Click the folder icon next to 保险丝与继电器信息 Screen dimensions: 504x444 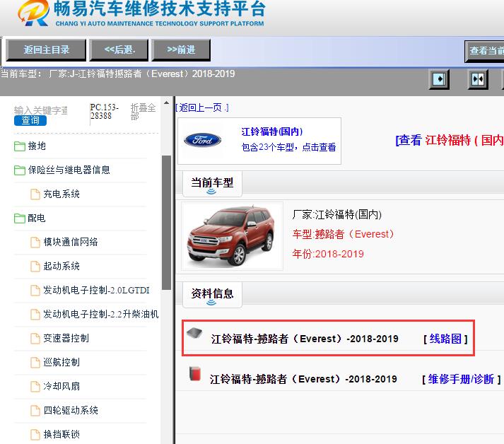pos(20,170)
